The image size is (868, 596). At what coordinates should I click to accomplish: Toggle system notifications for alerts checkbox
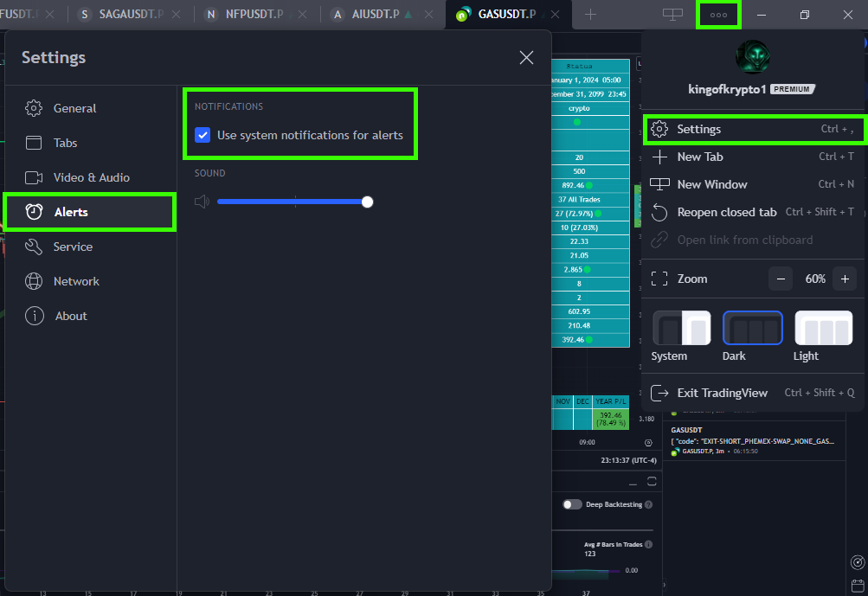tap(203, 135)
